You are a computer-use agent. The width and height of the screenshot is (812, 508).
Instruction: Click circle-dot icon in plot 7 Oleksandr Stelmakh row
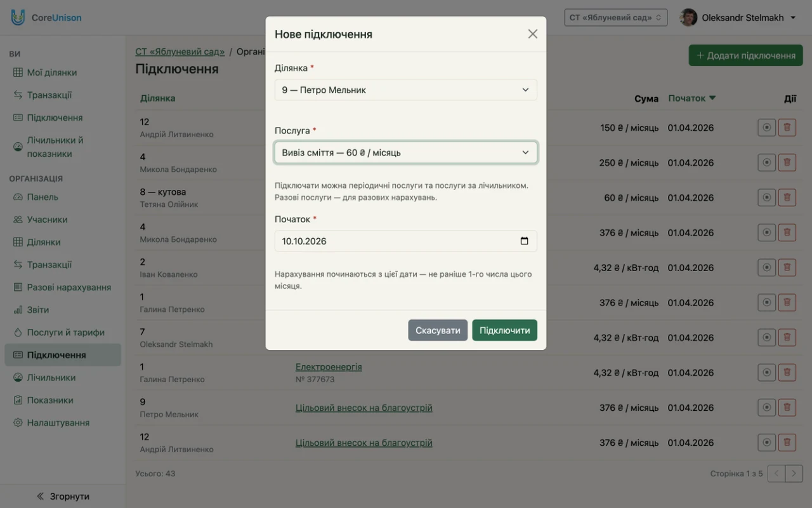coord(767,337)
